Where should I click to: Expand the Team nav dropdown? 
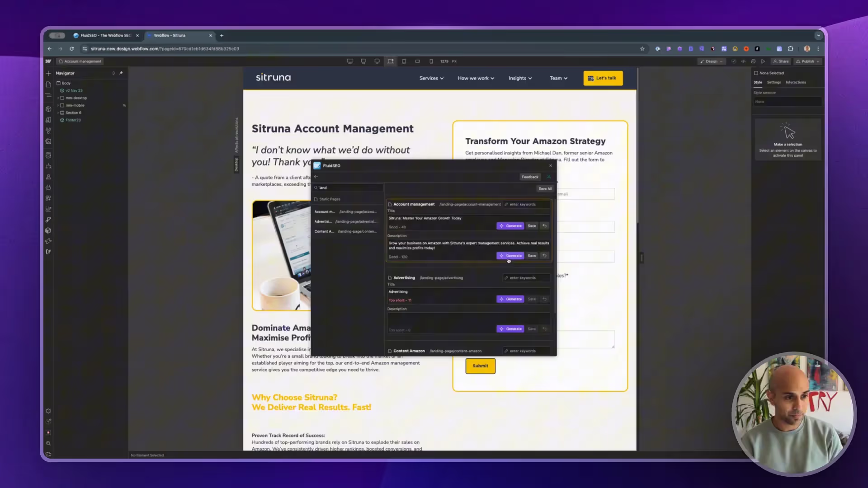coord(558,78)
